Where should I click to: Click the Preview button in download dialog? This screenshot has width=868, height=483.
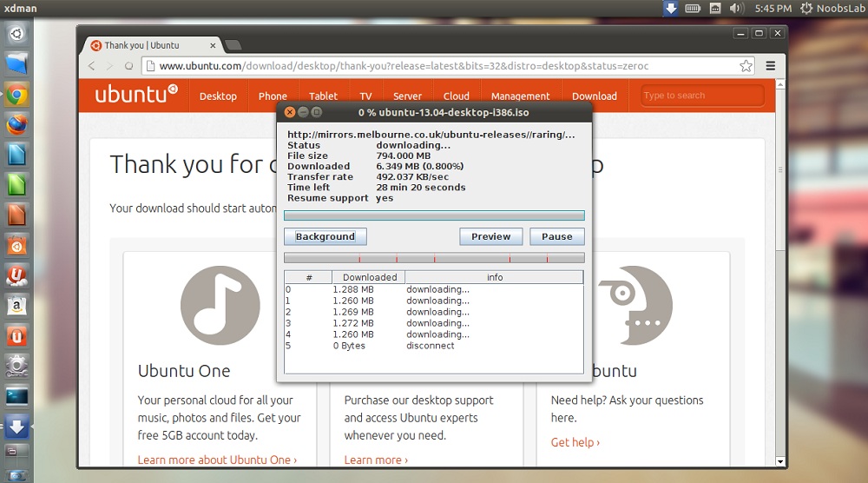[491, 236]
